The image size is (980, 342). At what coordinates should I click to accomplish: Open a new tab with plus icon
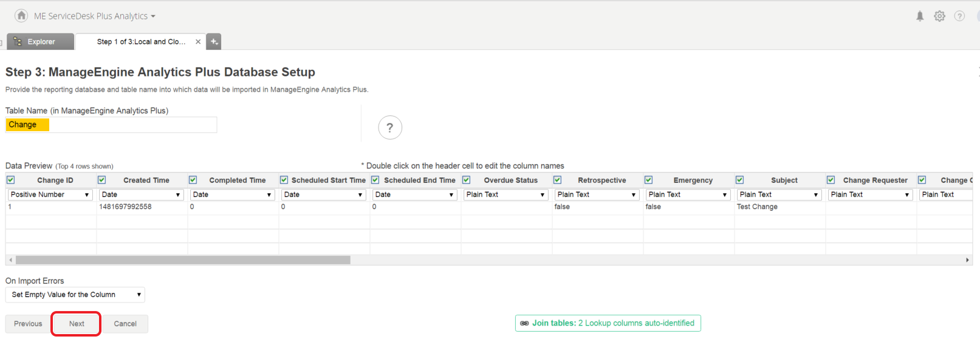pyautogui.click(x=214, y=42)
